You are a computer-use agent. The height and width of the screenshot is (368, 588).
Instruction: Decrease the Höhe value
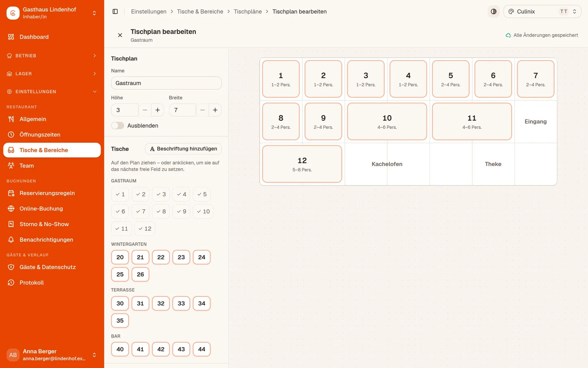pos(145,110)
